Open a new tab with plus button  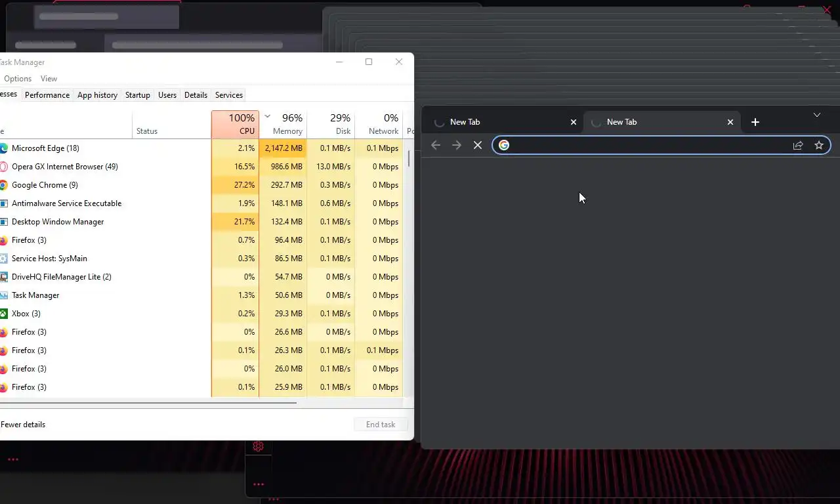tap(755, 122)
